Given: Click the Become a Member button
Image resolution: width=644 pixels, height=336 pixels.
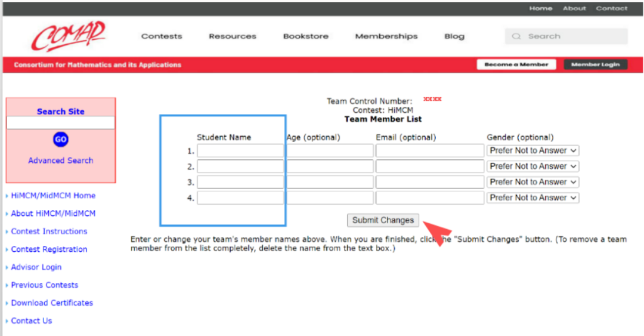Looking at the screenshot, I should click(516, 64).
